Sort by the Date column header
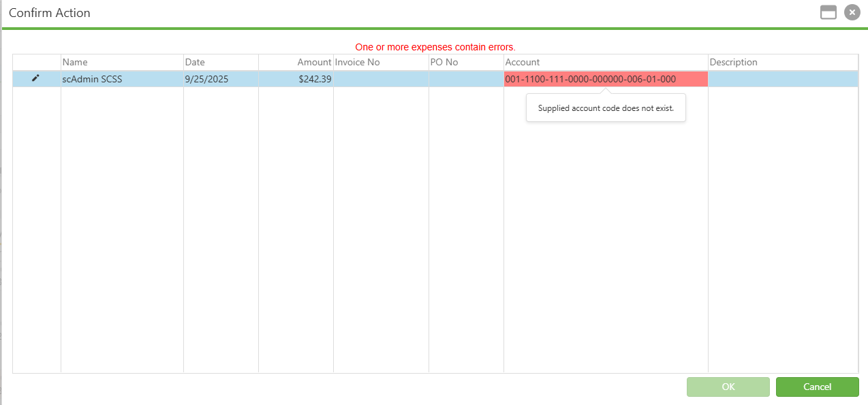868x405 pixels. [x=221, y=62]
